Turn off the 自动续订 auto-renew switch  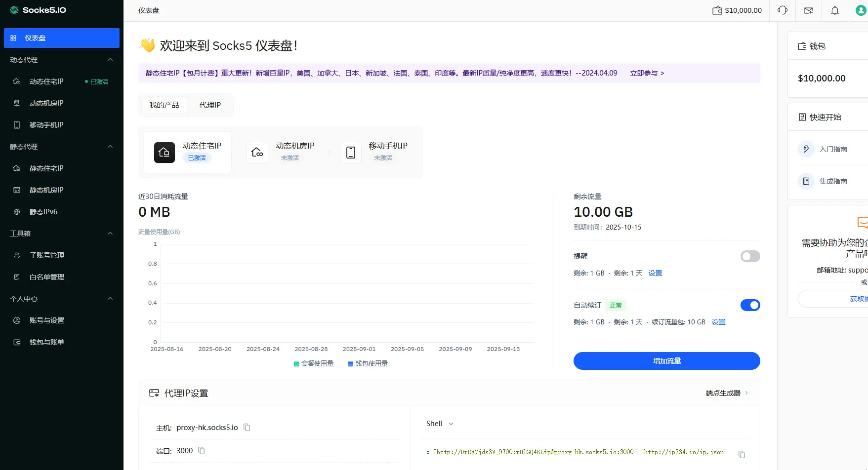[x=750, y=305]
